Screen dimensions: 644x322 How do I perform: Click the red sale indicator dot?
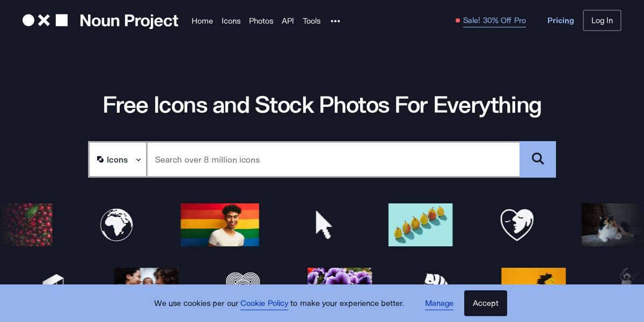click(458, 20)
